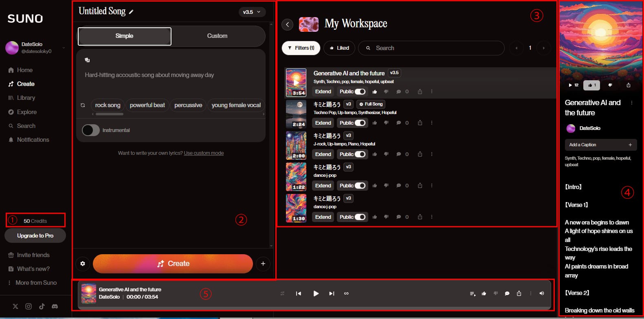Open detail panel song options menu
The width and height of the screenshot is (644, 319).
coord(632,103)
